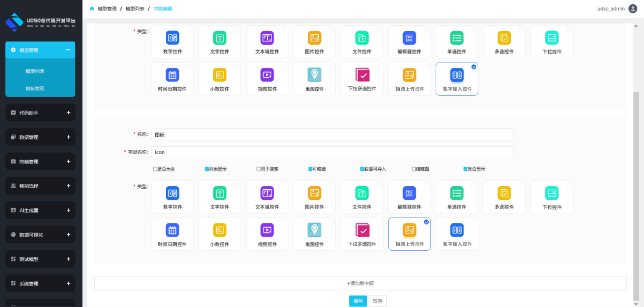Screen dimensions: 644x307
Task: Pick 文件控件 type in the top field section
Action: click(x=362, y=42)
